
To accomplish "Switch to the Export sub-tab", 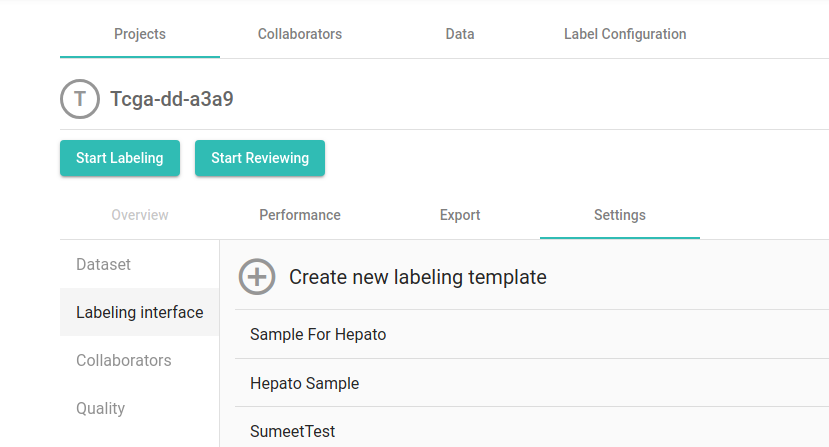I will click(x=460, y=215).
